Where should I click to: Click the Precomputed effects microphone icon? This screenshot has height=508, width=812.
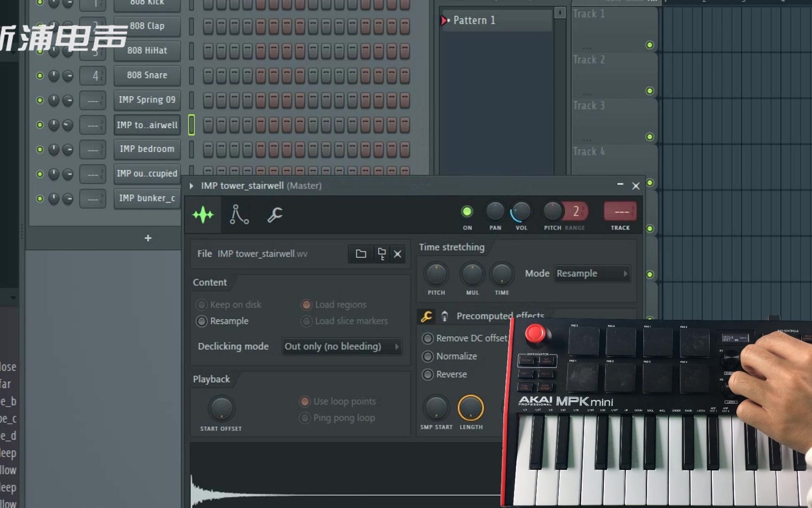445,317
